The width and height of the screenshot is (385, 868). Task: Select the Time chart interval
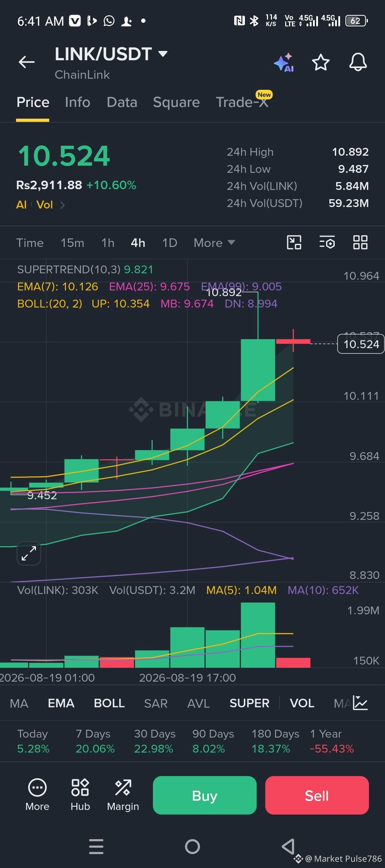pos(30,243)
